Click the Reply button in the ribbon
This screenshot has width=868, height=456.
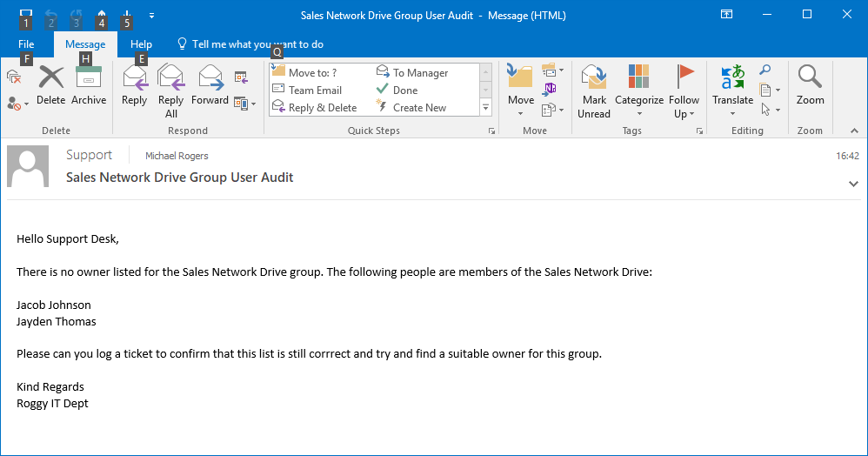pyautogui.click(x=134, y=86)
